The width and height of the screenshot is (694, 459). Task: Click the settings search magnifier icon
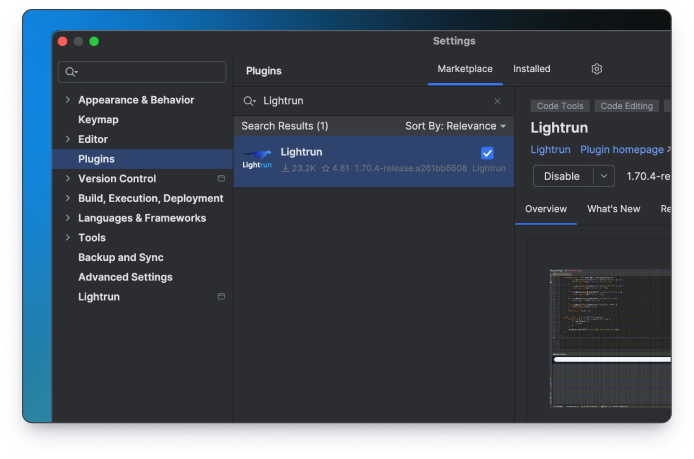pos(71,72)
